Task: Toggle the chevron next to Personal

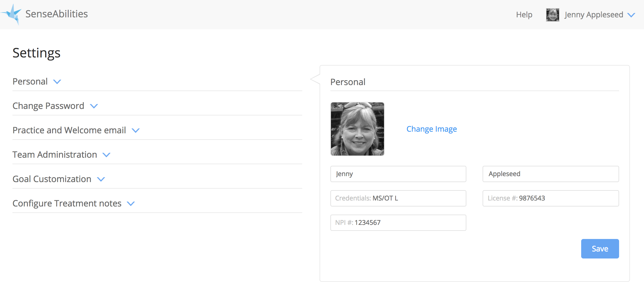Action: coord(57,82)
